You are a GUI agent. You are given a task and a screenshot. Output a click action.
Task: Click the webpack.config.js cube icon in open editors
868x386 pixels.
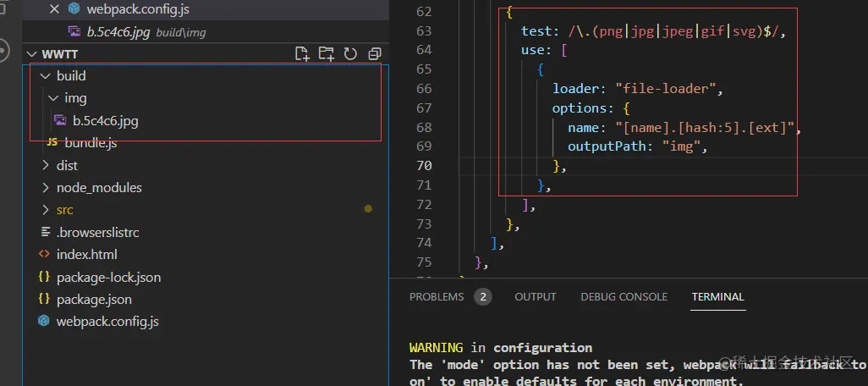(73, 9)
